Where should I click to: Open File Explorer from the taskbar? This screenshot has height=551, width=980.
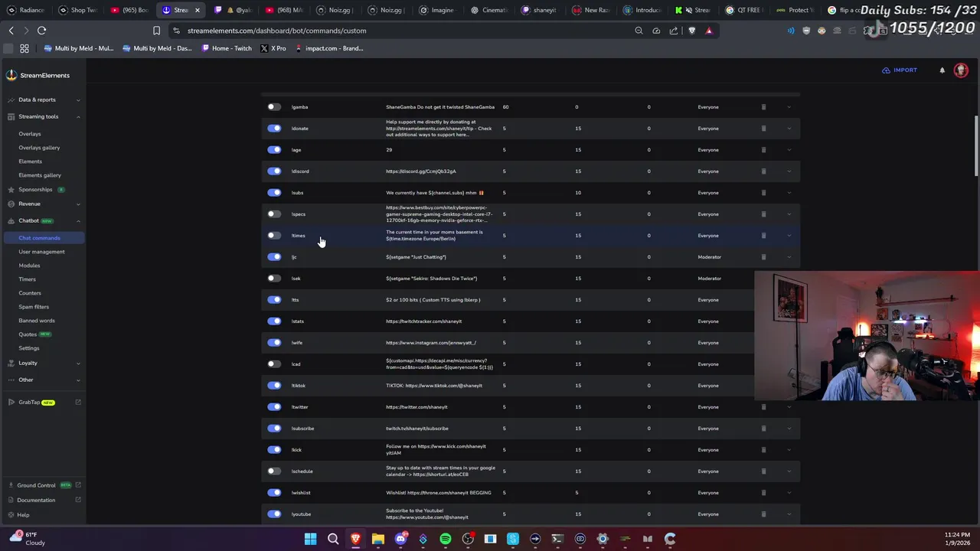pos(378,539)
